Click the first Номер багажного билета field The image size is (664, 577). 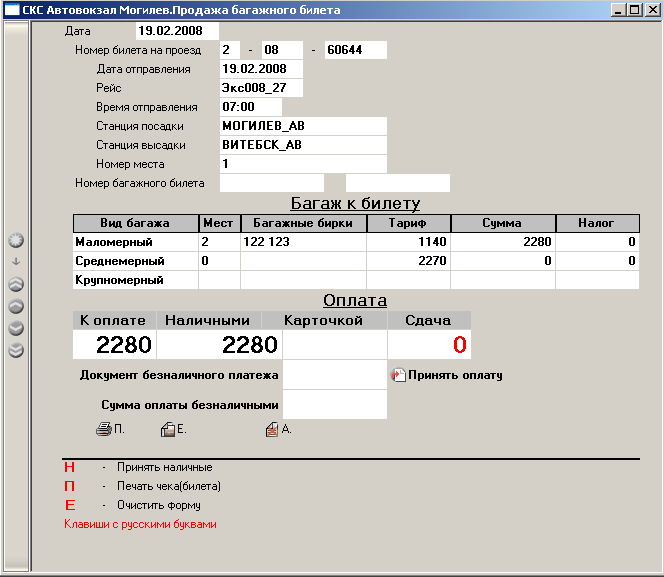coord(272,183)
